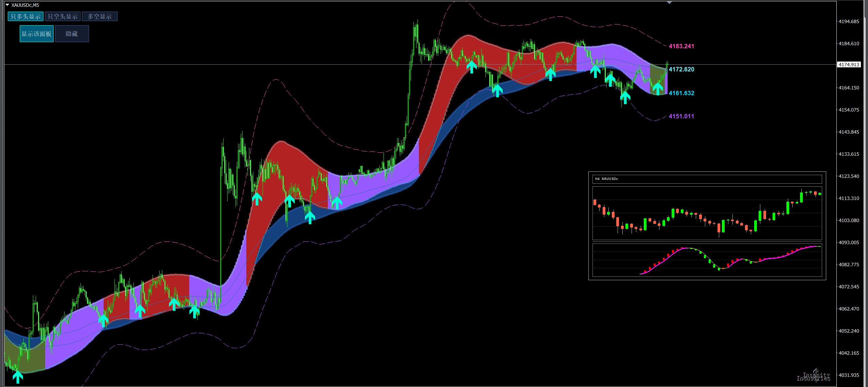The height and width of the screenshot is (387, 868).
Task: Enable 多空显示 long and short display
Action: pos(100,16)
